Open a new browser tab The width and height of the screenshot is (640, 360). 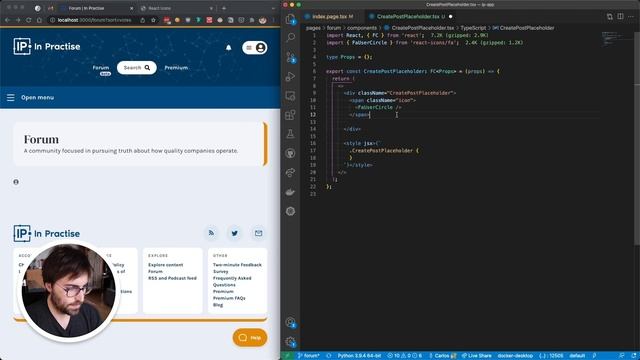(x=224, y=8)
